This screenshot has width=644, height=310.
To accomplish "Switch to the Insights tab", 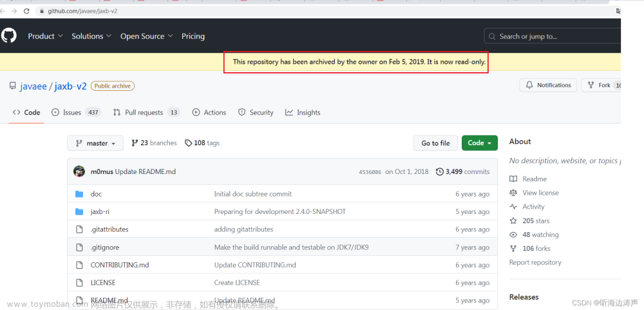I will coord(303,112).
